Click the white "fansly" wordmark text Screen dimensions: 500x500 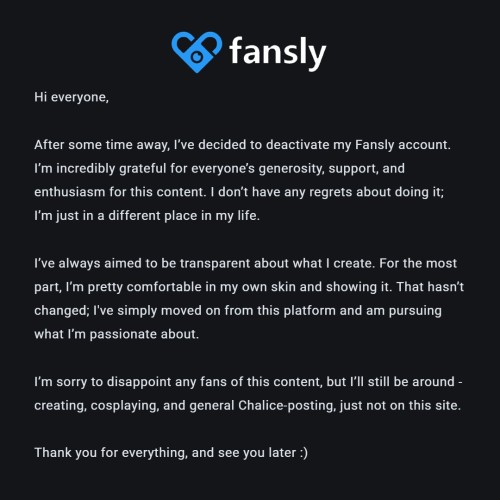[x=278, y=53]
